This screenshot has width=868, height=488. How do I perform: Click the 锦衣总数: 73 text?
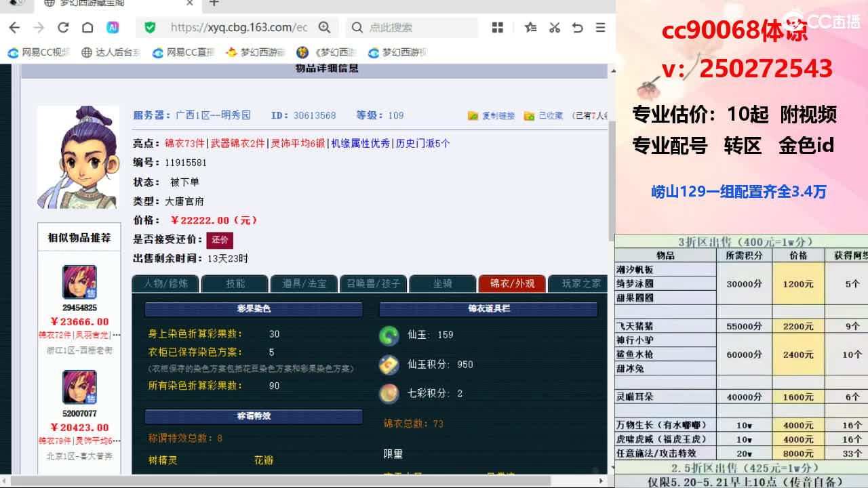[414, 424]
